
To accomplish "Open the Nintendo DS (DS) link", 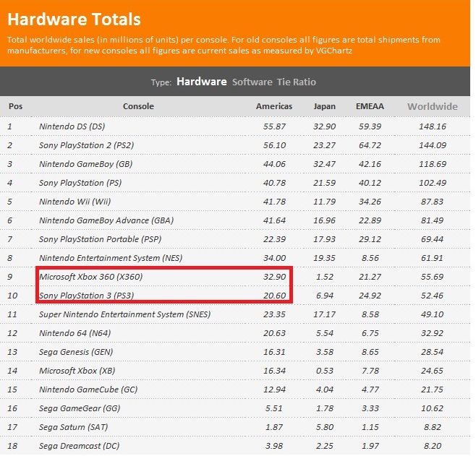I will pos(72,126).
